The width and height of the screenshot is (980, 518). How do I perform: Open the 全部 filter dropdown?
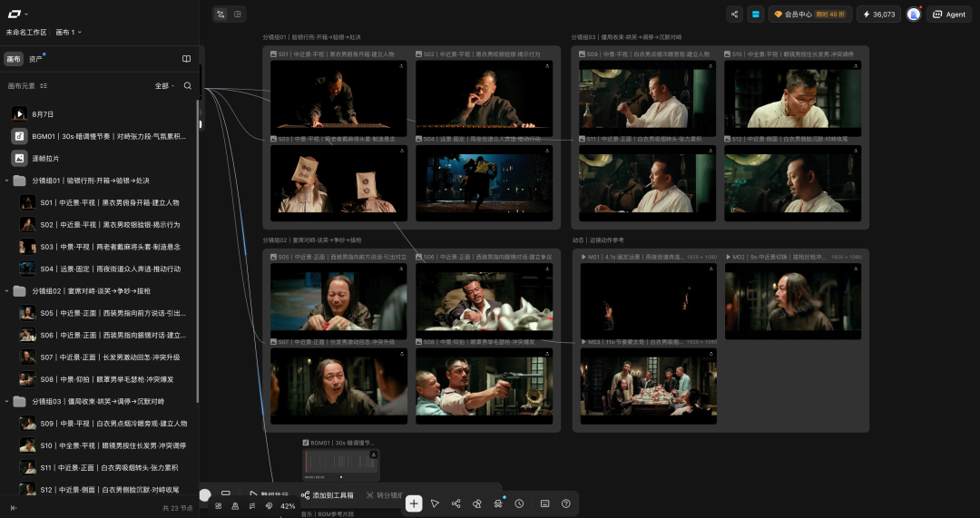[164, 85]
